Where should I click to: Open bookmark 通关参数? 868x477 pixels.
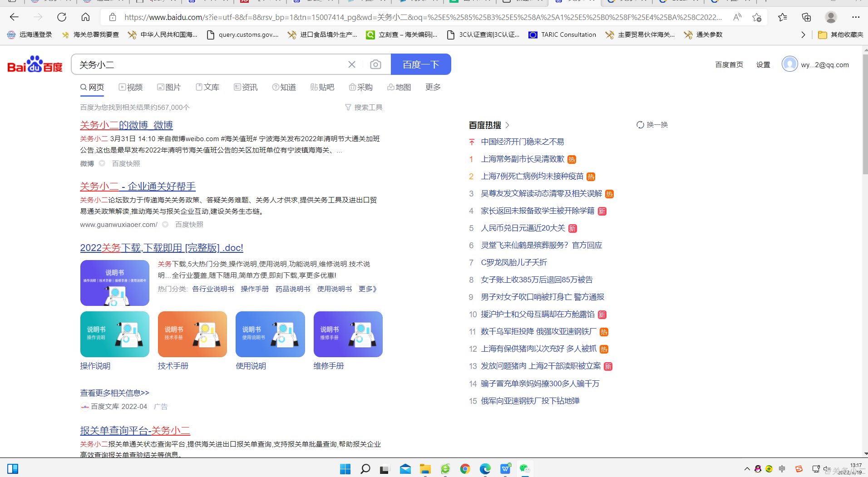click(703, 34)
